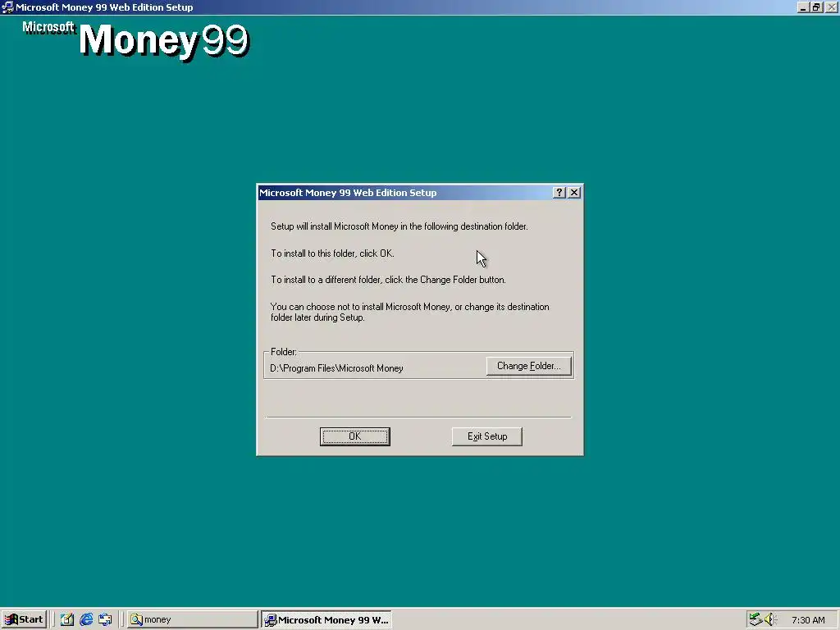Launch Internet Explorer from Quick Launch
840x630 pixels.
(85, 619)
